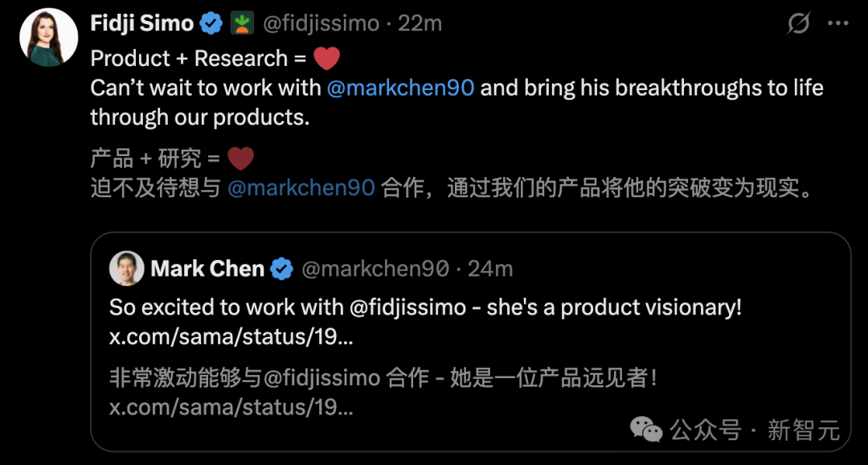Click the red heart emoji after 'Research ='
Viewport: 868px width, 465px height.
coord(326,59)
